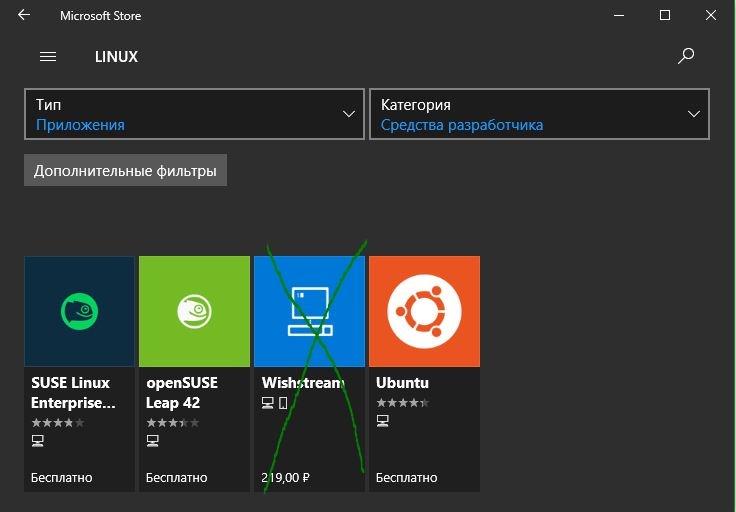Image resolution: width=736 pixels, height=512 pixels.
Task: Click the LINUX search heading
Action: coord(116,57)
